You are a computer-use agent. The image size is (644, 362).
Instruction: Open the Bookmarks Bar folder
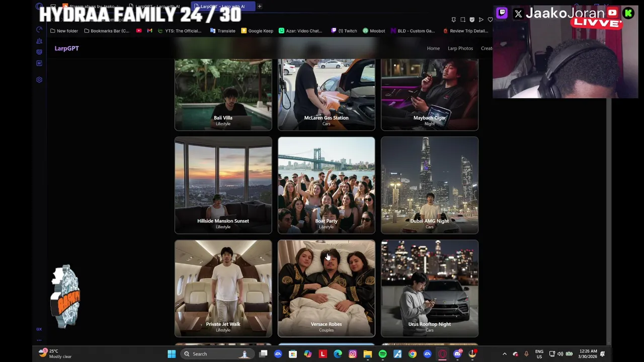(107, 31)
